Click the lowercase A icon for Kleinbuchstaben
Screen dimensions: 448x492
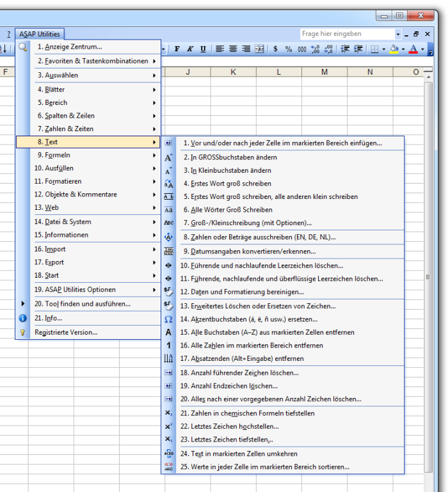[x=168, y=170]
